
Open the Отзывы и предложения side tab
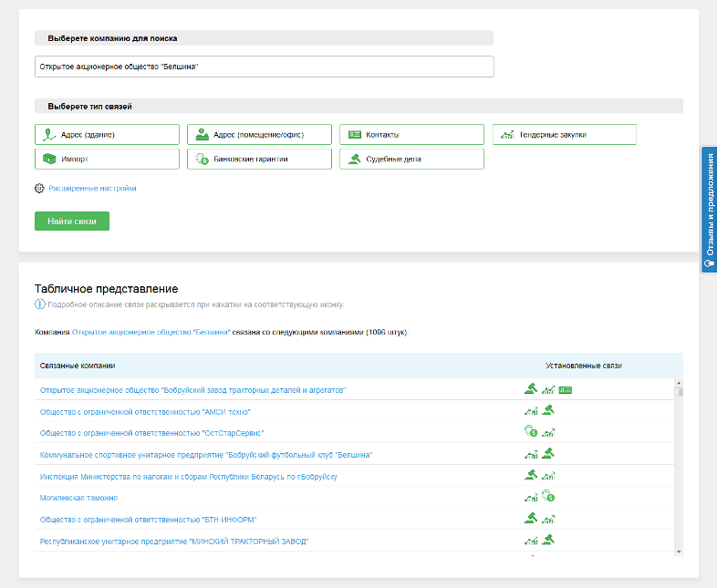pos(709,210)
